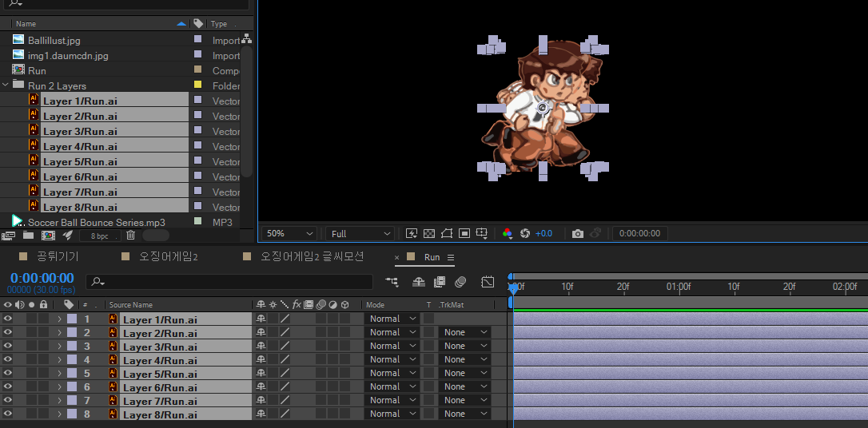This screenshot has height=428, width=868.
Task: Open the composition mini-flowchart in timeline
Action: 392,282
